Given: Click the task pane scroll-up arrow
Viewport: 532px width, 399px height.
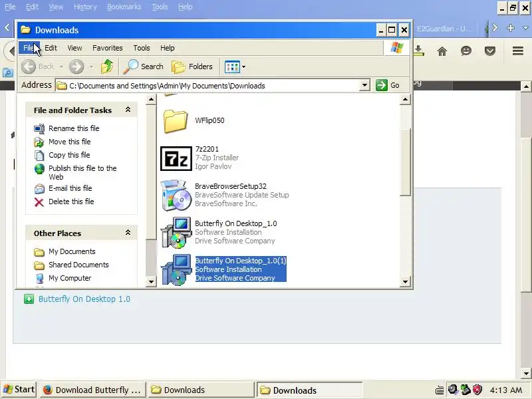Looking at the screenshot, I should pos(151,99).
